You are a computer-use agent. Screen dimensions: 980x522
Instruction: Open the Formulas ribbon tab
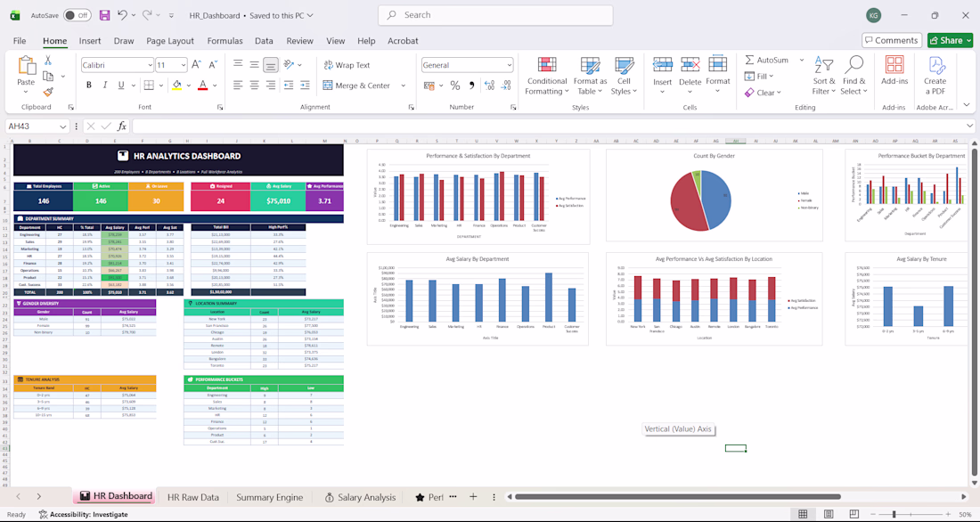(225, 41)
